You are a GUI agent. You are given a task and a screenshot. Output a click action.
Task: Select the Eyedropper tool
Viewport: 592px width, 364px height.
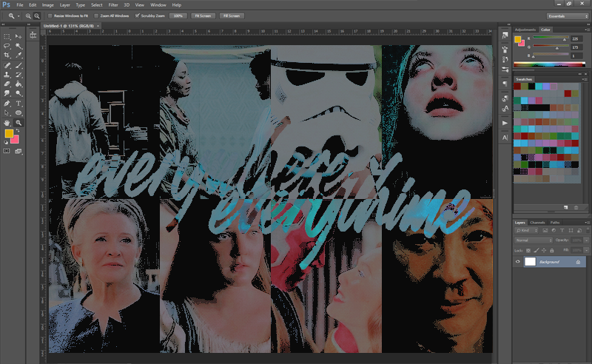[x=18, y=55]
